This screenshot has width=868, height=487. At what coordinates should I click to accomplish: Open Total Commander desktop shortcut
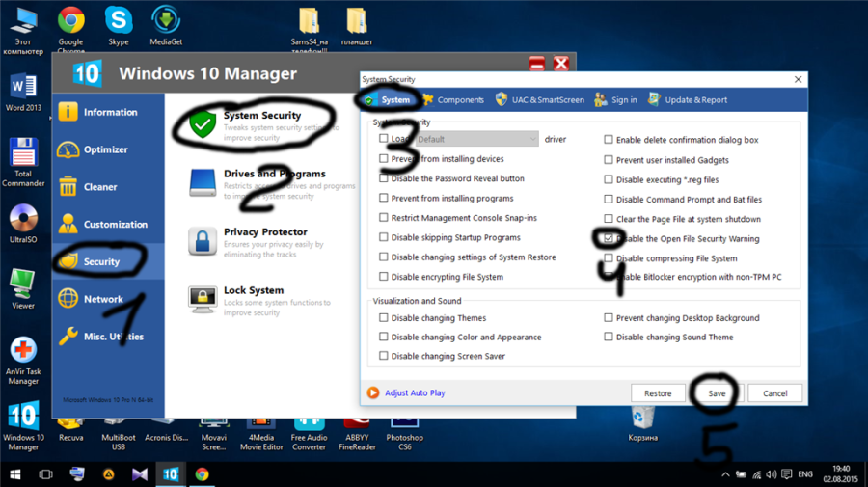pos(23,163)
